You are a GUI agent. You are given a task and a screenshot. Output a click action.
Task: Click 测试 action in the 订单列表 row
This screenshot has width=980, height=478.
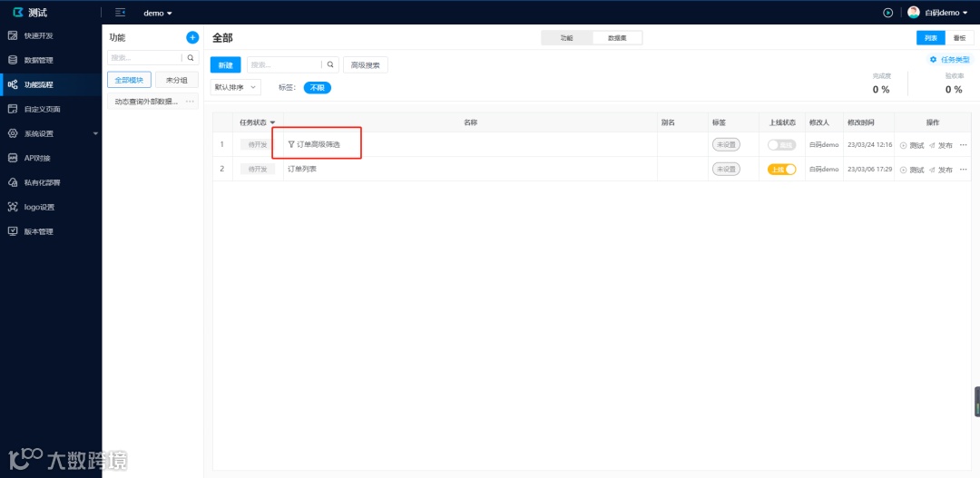tap(912, 170)
